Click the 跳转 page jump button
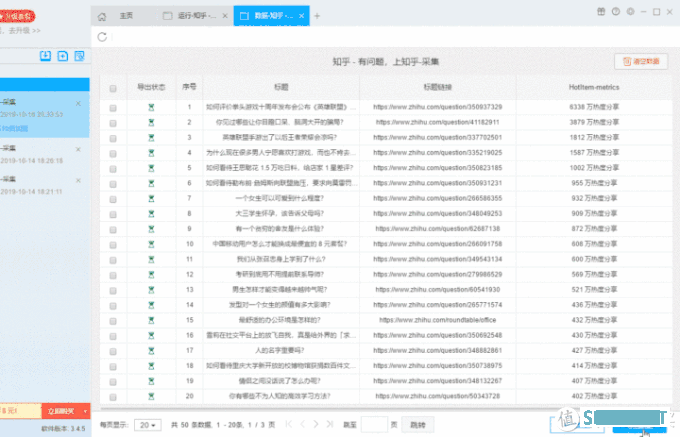The width and height of the screenshot is (680, 437). click(417, 425)
